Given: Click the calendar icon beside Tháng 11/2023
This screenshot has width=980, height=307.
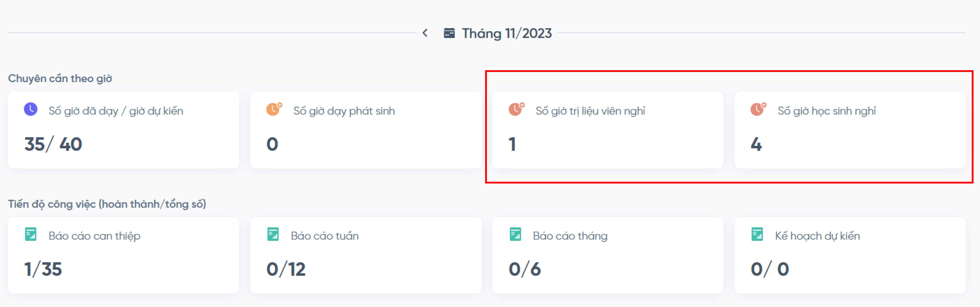Looking at the screenshot, I should (449, 33).
